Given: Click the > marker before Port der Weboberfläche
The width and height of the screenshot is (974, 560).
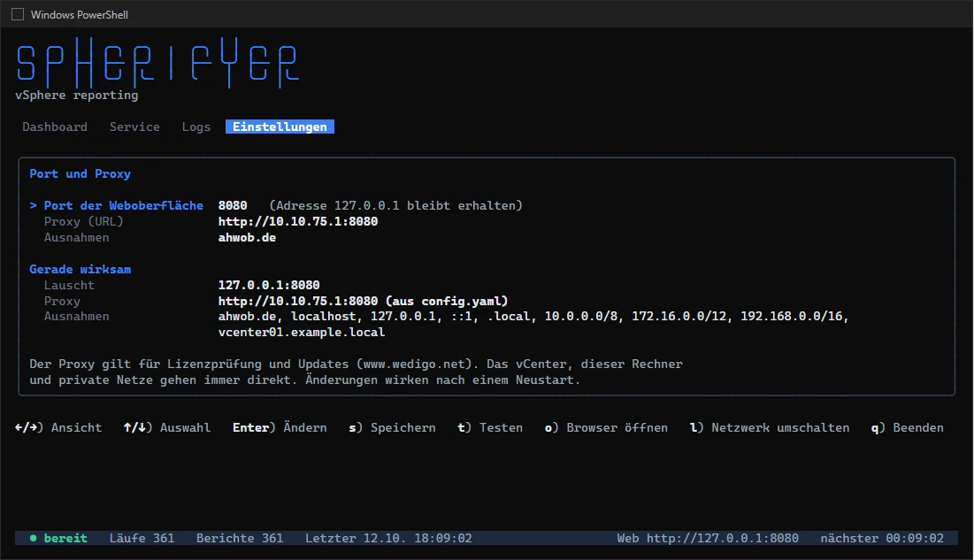Looking at the screenshot, I should pyautogui.click(x=33, y=206).
